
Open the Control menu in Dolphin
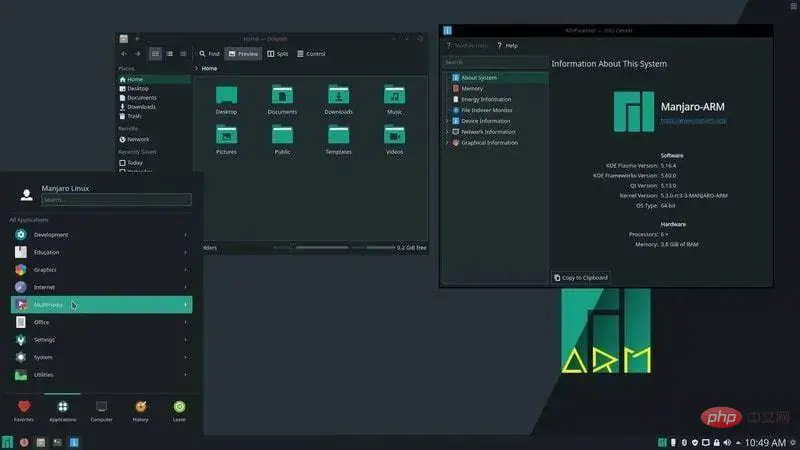(311, 54)
